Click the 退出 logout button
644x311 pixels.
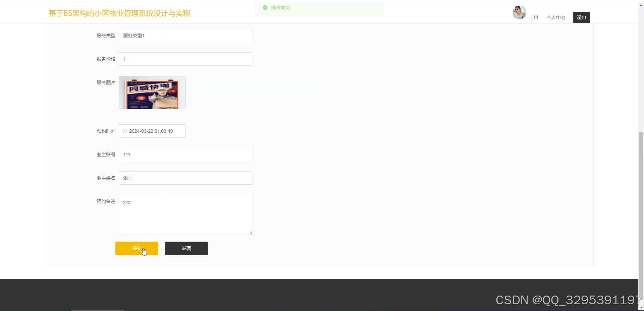coord(581,17)
